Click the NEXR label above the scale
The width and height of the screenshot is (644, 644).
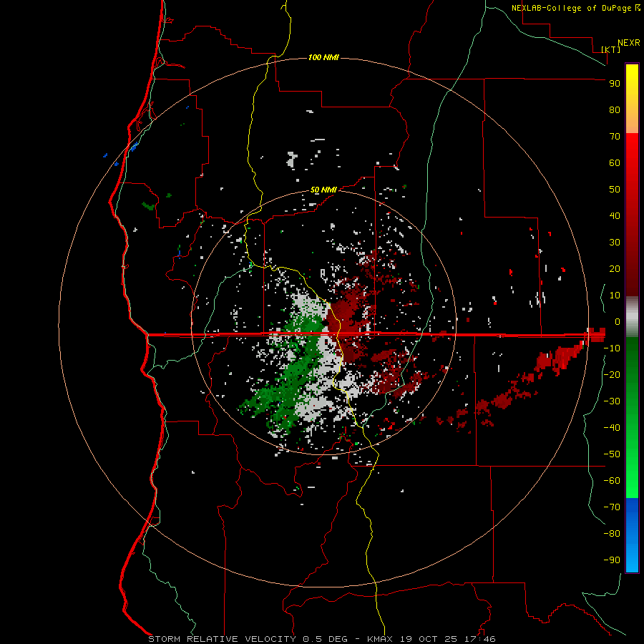[629, 43]
